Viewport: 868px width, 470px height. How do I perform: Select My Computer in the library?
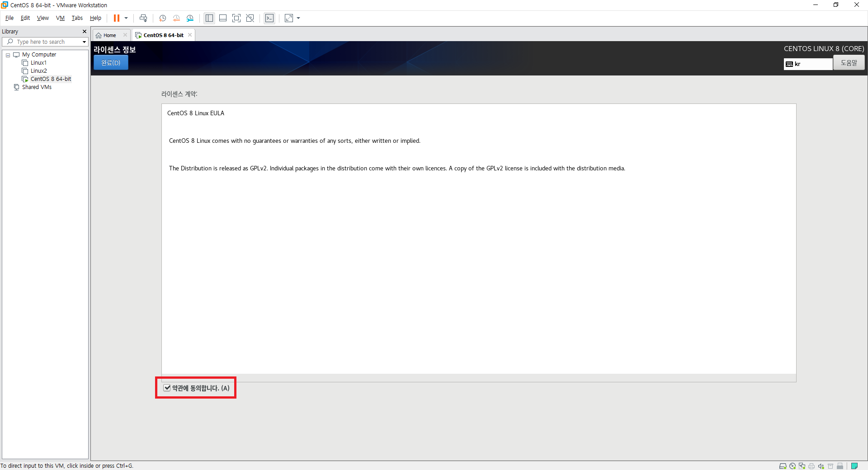pyautogui.click(x=39, y=55)
